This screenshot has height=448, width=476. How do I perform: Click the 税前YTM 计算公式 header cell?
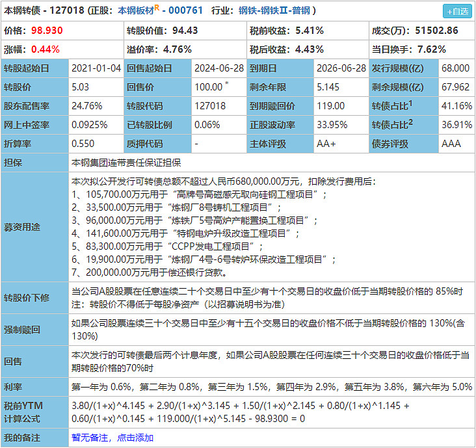pos(34,412)
